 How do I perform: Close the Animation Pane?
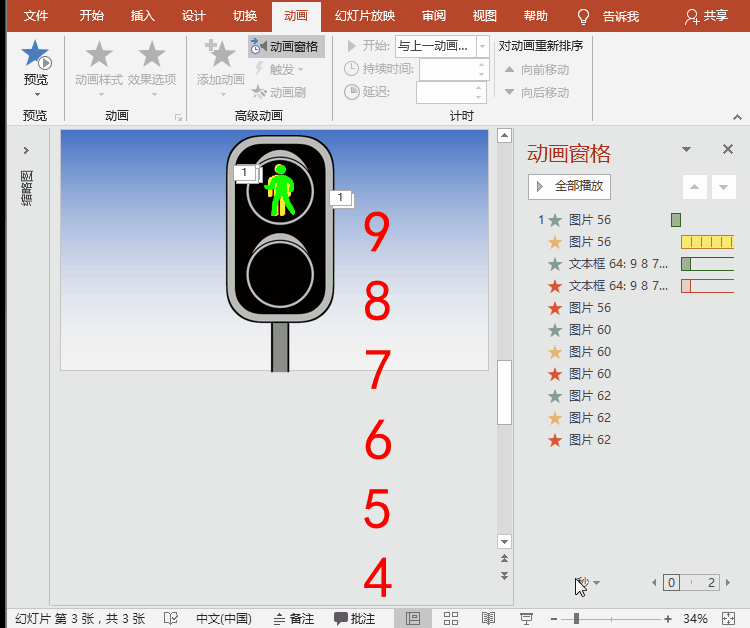[728, 149]
